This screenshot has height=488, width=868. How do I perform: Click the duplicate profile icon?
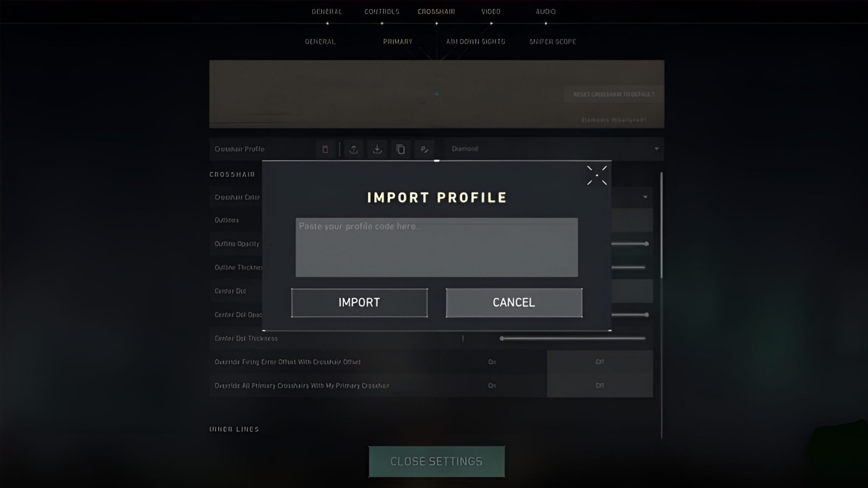401,149
